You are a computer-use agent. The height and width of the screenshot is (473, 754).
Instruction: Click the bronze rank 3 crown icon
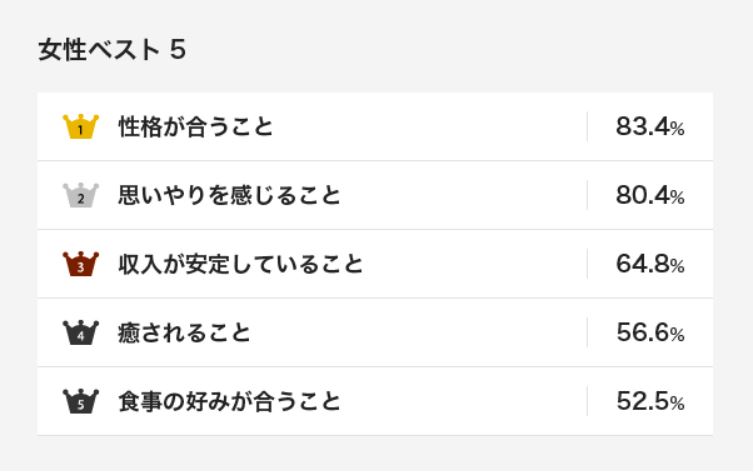point(81,265)
